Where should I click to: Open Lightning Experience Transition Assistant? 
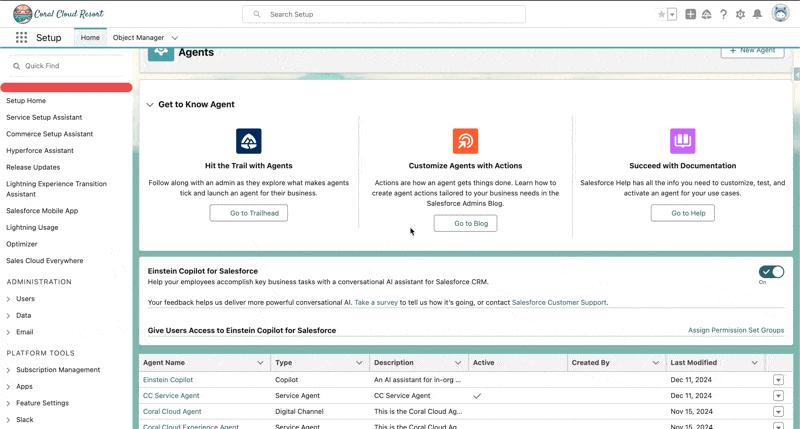pos(56,189)
